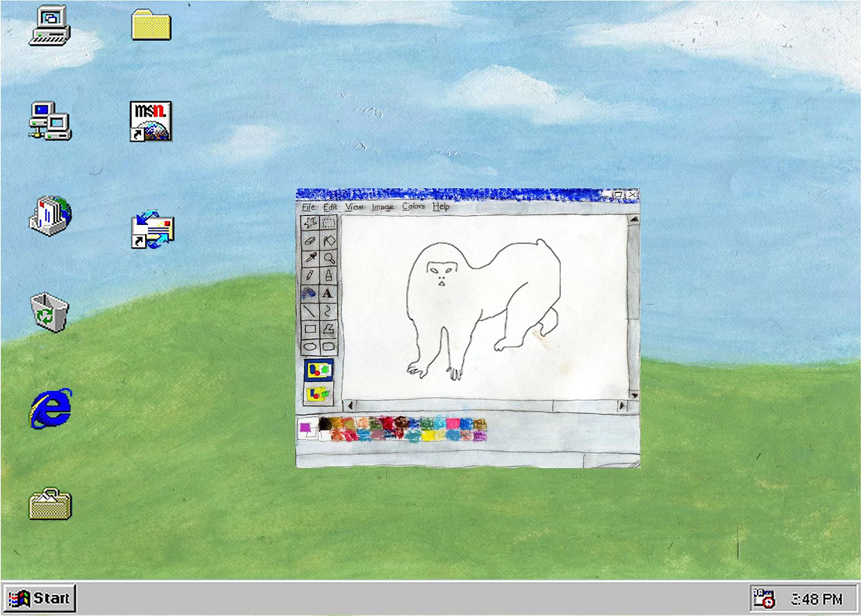
Task: Choose the Curve drawing tool
Action: tap(328, 311)
